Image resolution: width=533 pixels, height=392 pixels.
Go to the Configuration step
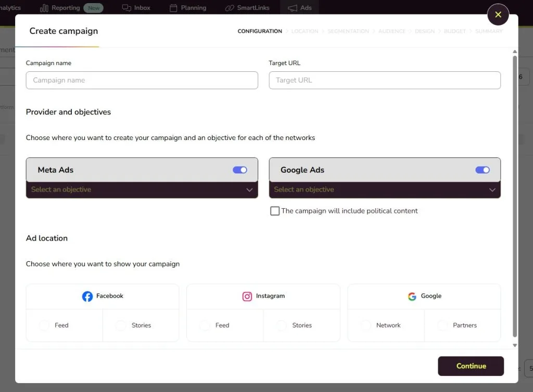(x=260, y=31)
